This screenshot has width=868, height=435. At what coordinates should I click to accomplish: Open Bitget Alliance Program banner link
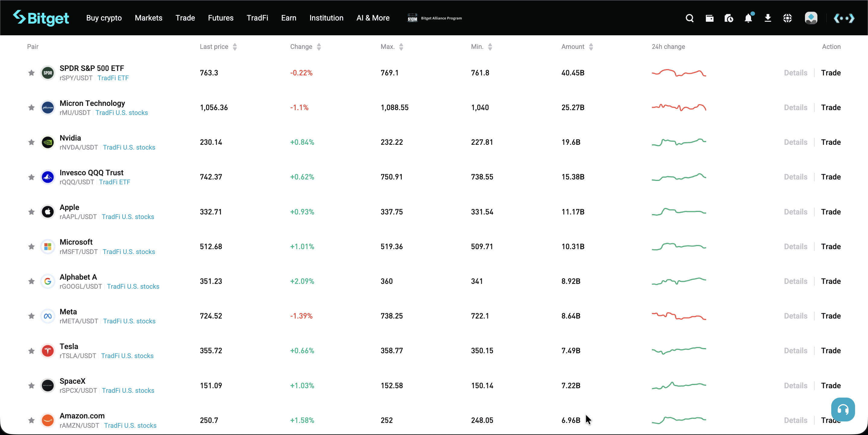point(435,18)
